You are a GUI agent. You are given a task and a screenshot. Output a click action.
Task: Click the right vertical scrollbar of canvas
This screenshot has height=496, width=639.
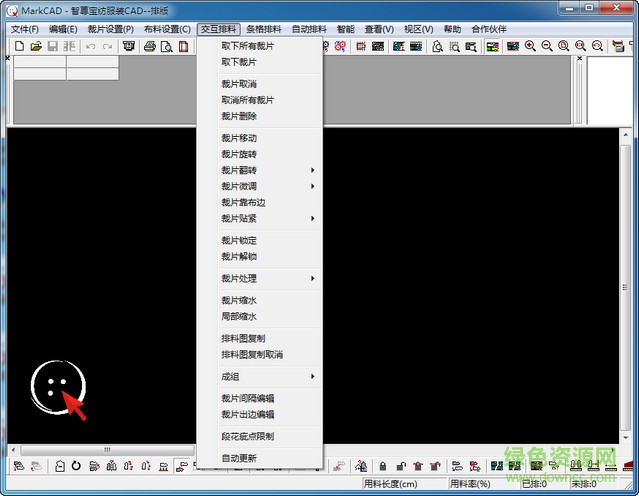pyautogui.click(x=625, y=290)
